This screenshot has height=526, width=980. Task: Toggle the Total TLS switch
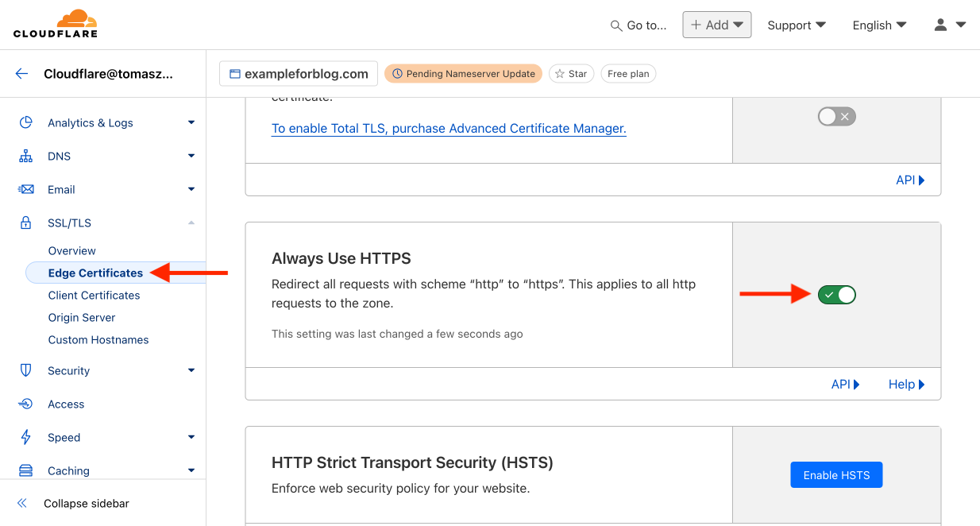click(x=837, y=117)
